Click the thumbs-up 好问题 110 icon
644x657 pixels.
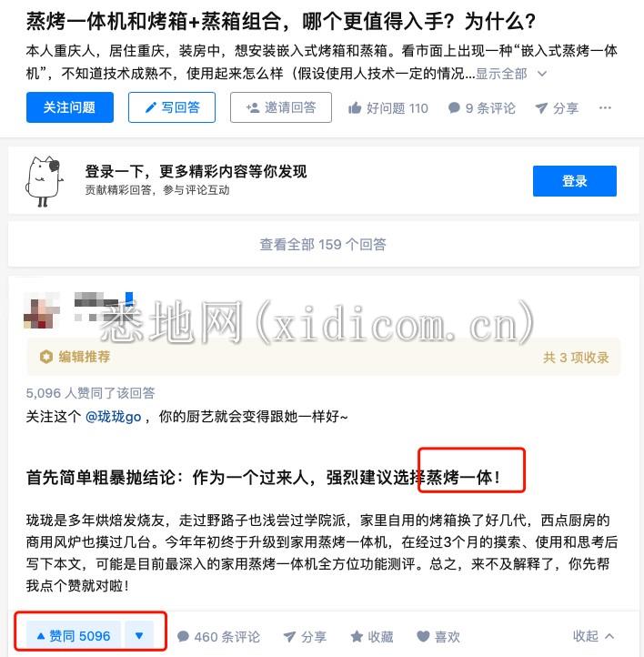354,108
